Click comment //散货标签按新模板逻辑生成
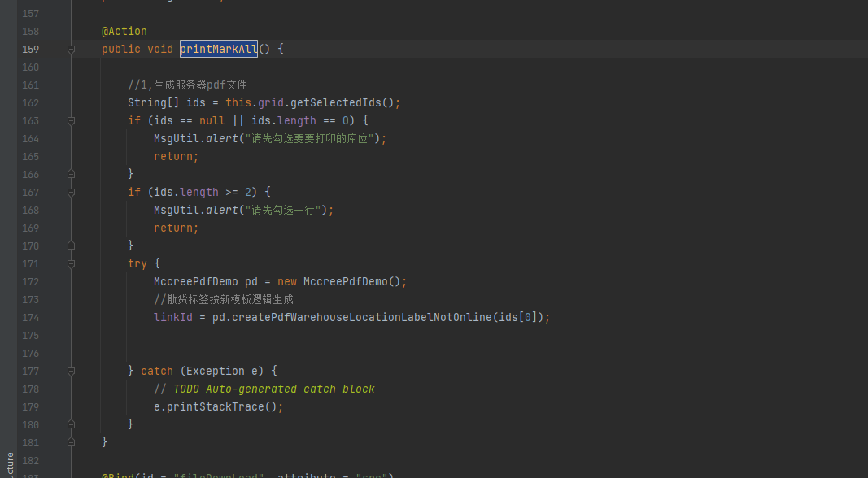Screen dimensions: 868x478 click(x=224, y=300)
